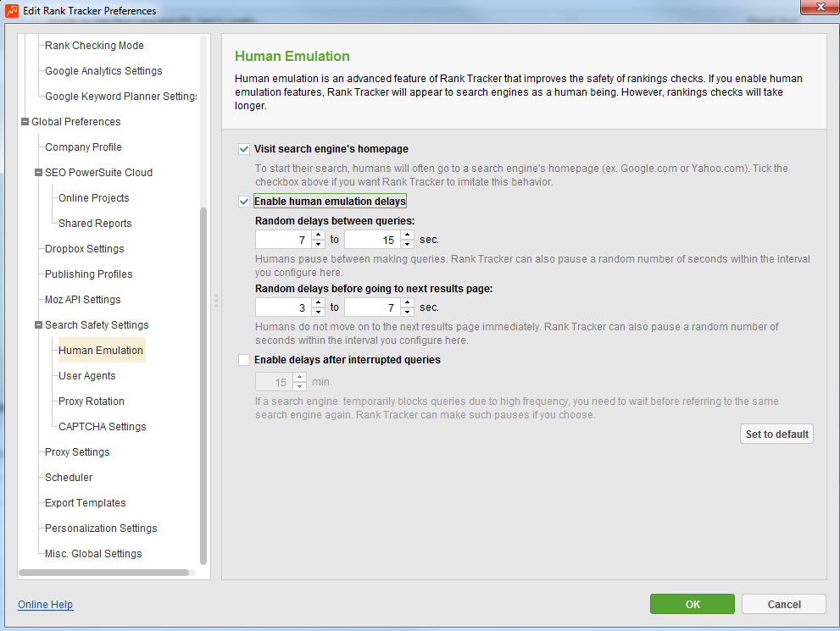The image size is (840, 631).
Task: Open CAPTCHA Settings
Action: click(x=102, y=427)
